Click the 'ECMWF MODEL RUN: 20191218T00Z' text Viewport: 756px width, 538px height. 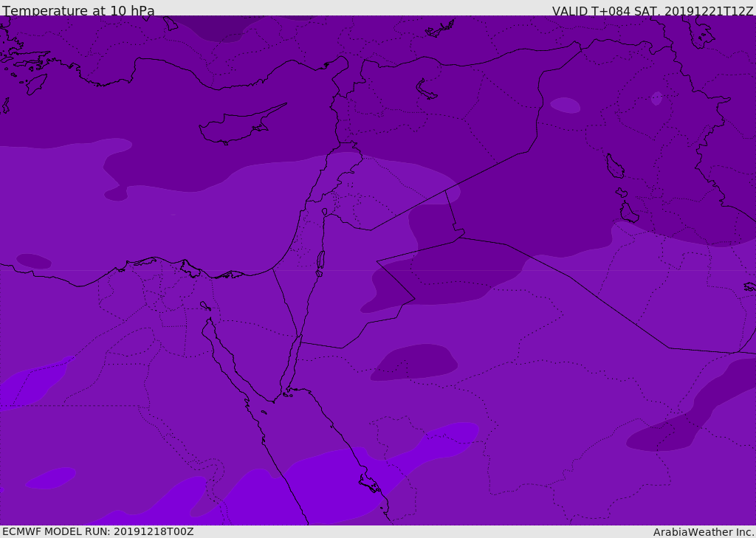coord(98,531)
